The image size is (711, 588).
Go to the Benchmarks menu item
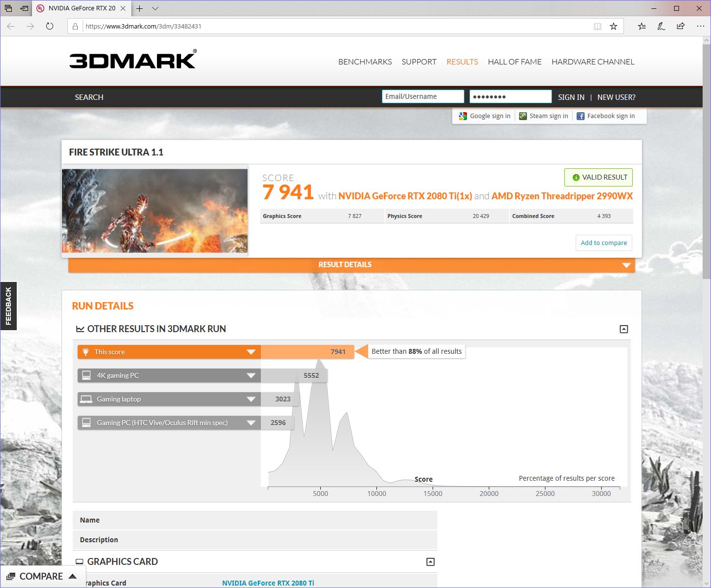[365, 62]
